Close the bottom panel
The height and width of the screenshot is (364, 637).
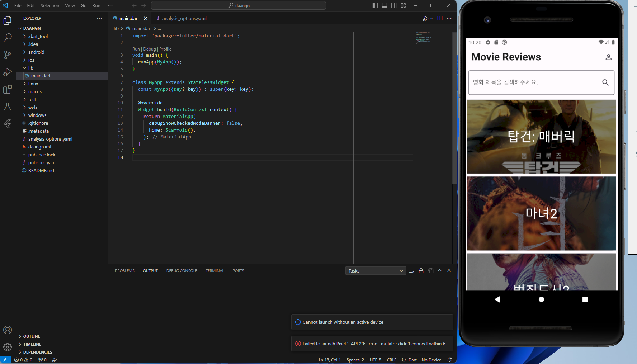coord(449,271)
